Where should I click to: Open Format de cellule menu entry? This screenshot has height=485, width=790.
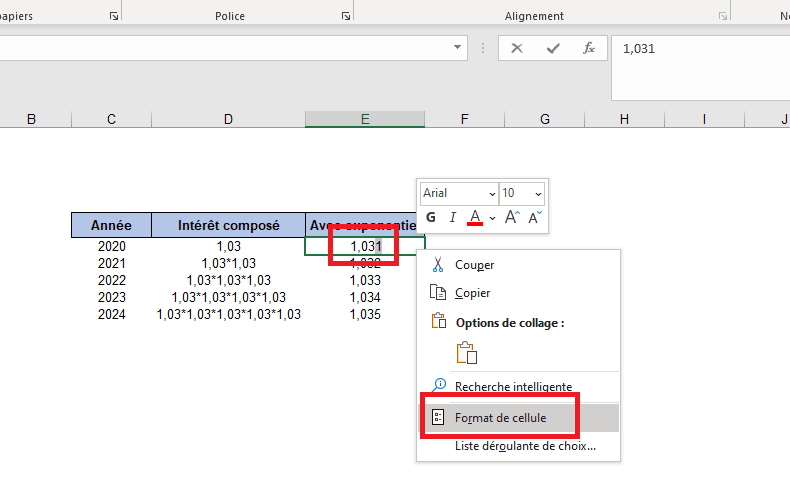coord(518,418)
